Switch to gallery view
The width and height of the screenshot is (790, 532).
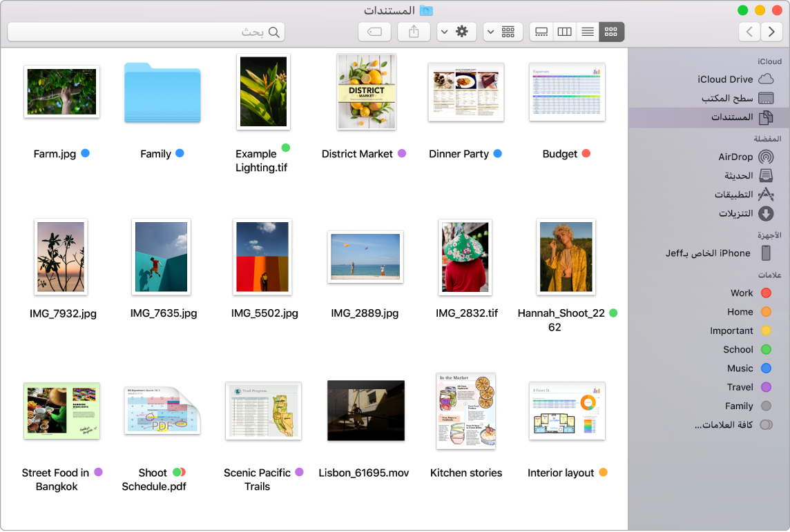tap(541, 31)
